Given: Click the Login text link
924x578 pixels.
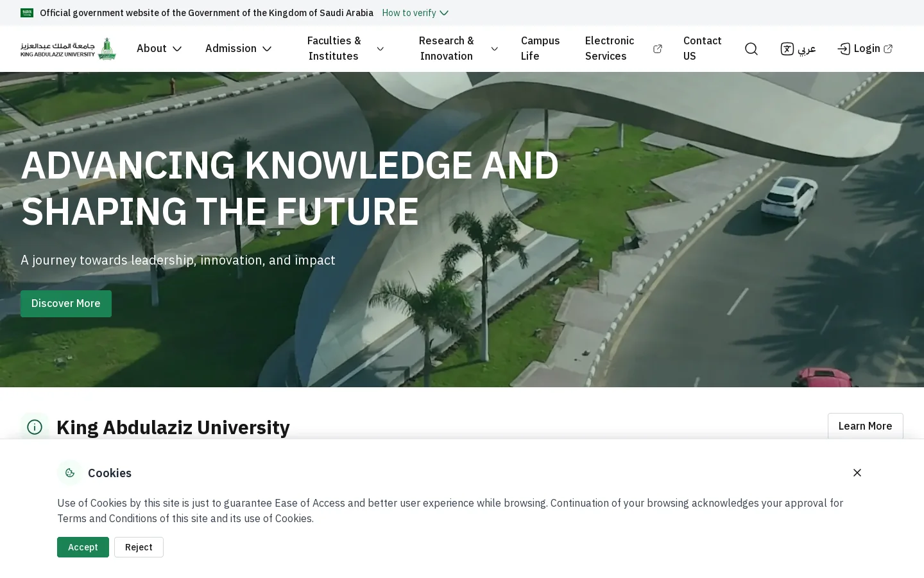Looking at the screenshot, I should tap(867, 49).
